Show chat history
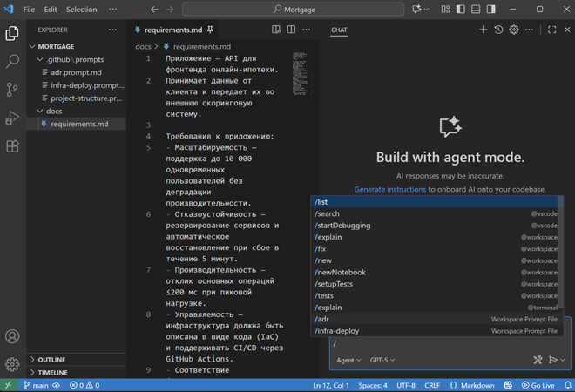The height and width of the screenshot is (392, 575). click(x=498, y=30)
